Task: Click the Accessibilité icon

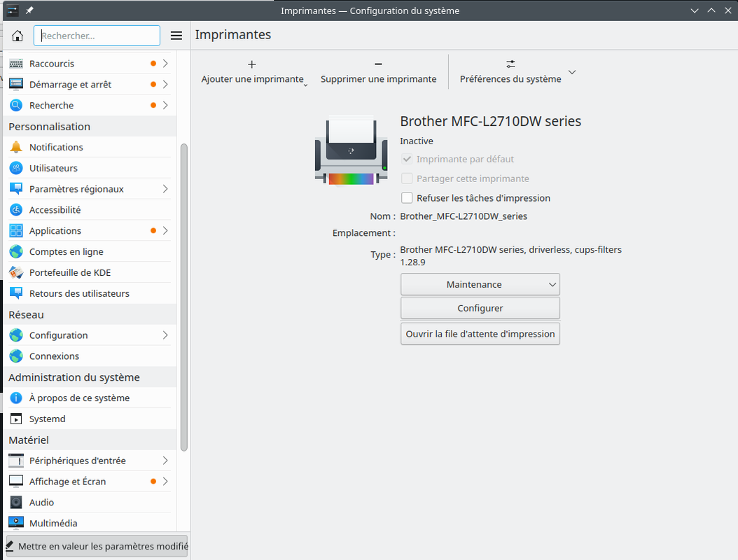Action: [16, 210]
